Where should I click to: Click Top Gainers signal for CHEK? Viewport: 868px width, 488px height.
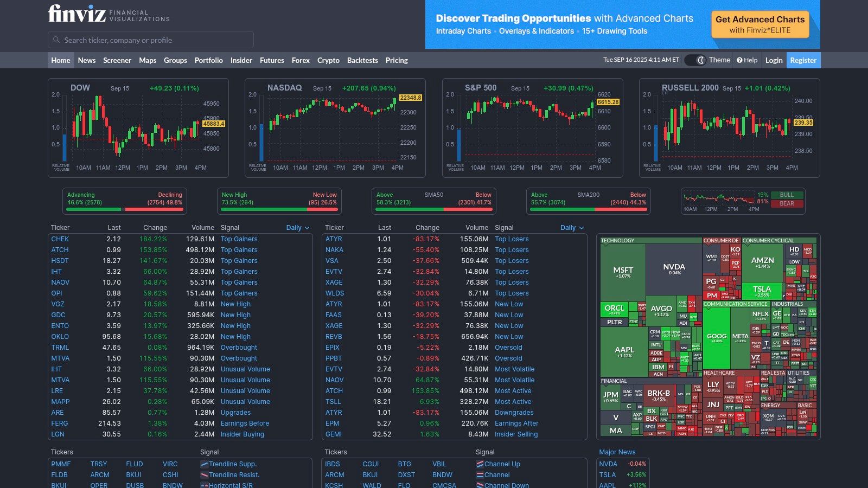click(239, 239)
